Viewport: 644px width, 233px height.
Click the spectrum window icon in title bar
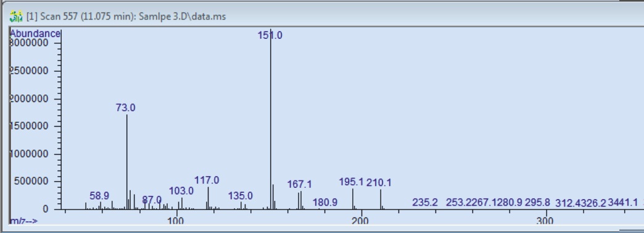[16, 17]
